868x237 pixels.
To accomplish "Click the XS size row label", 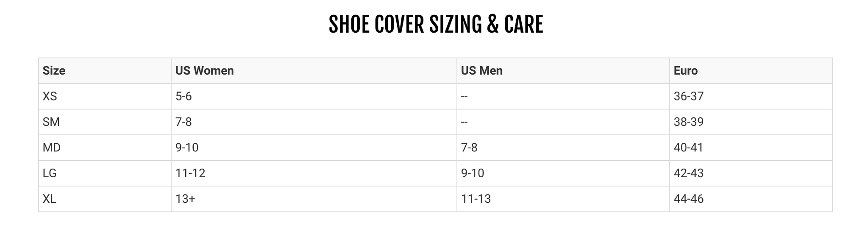I will [50, 97].
